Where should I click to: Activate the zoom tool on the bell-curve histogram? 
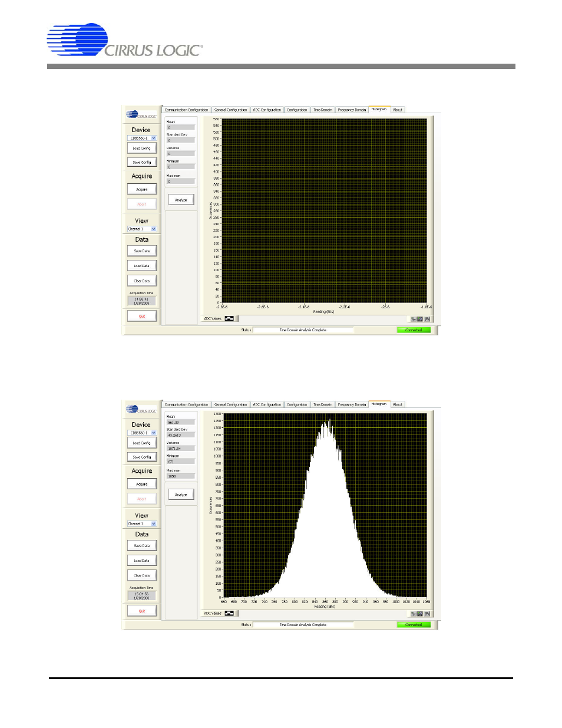(420, 614)
